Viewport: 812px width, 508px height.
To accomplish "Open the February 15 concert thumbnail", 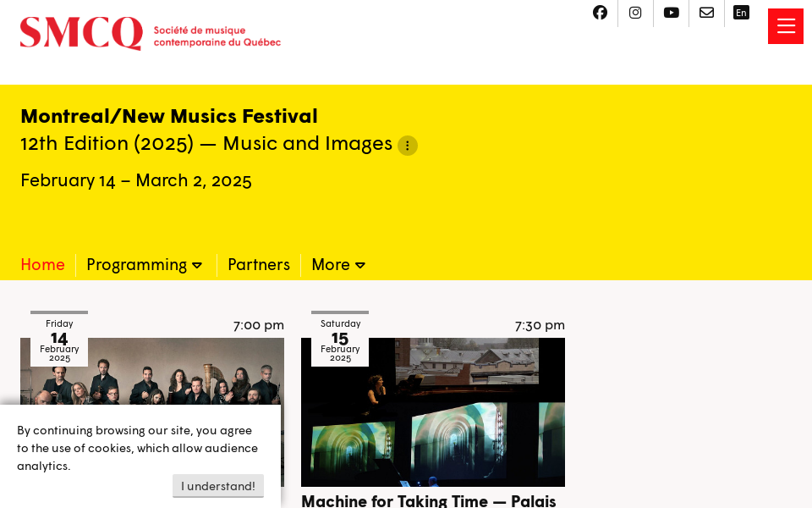I will point(432,411).
